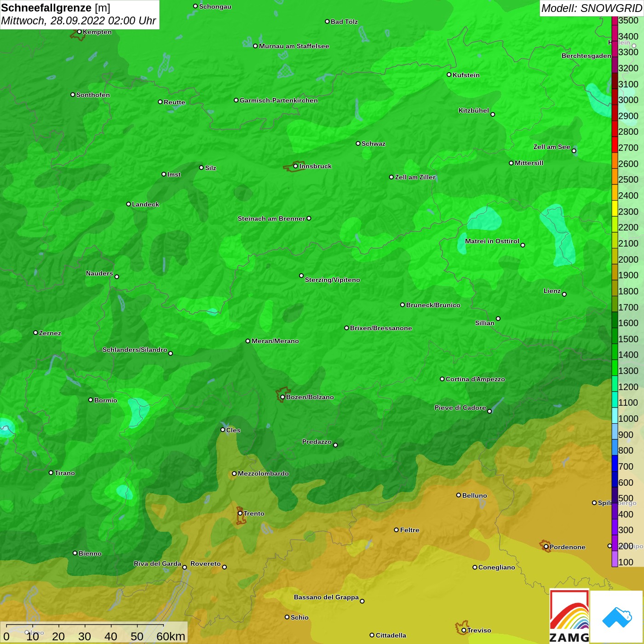Image resolution: width=644 pixels, height=644 pixels.
Task: Click the Bienno label
Action: (x=90, y=553)
